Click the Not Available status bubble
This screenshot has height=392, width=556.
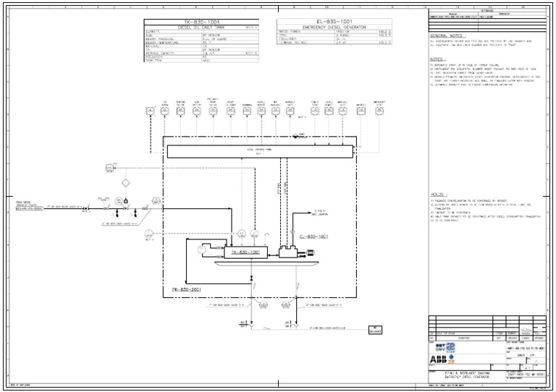[x=276, y=111]
